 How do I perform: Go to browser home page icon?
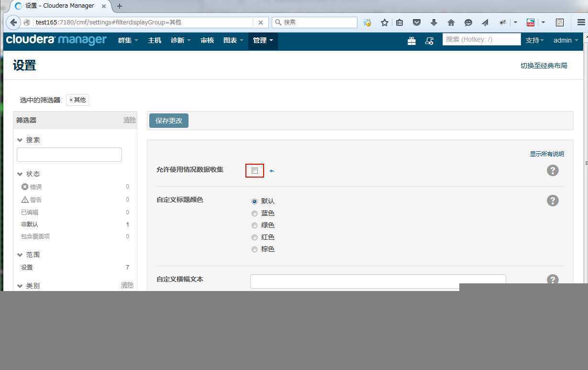pyautogui.click(x=451, y=22)
